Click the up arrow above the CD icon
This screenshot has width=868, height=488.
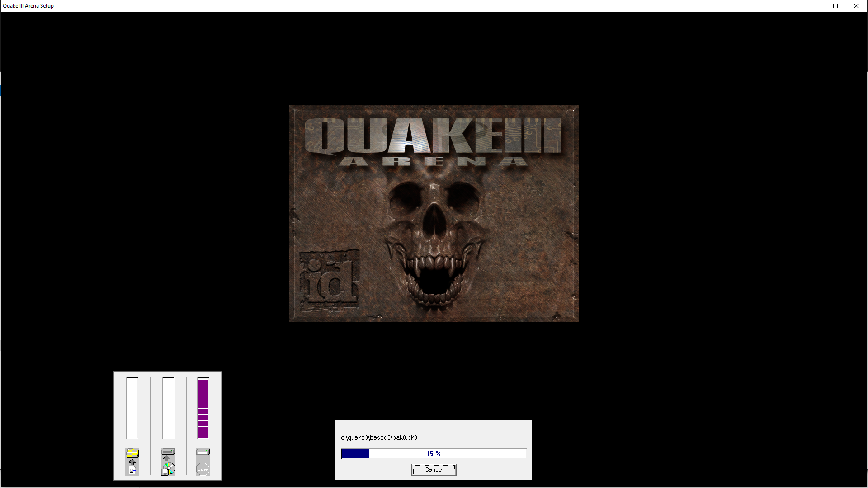[x=167, y=458]
